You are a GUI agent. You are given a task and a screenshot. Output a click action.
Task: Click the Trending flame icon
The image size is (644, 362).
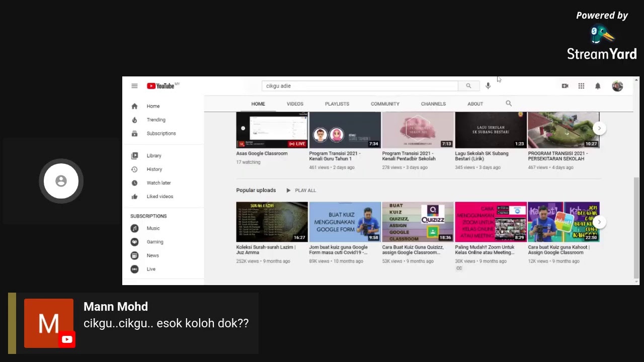(134, 120)
